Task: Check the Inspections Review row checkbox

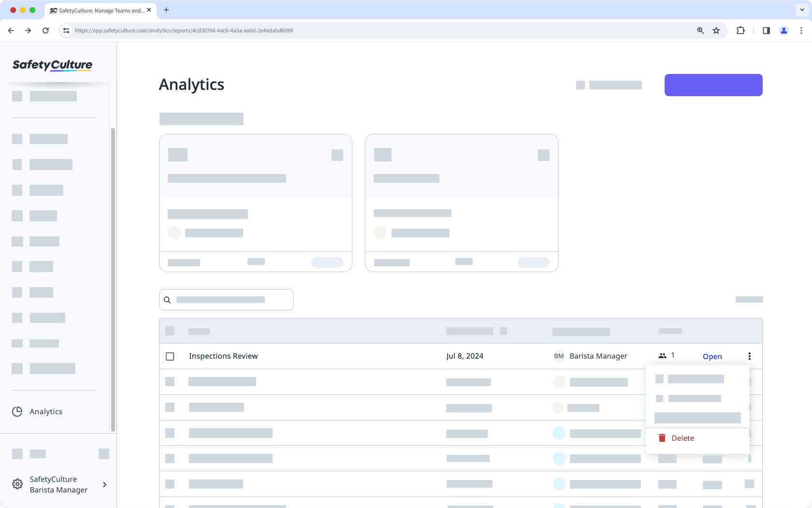Action: 170,356
